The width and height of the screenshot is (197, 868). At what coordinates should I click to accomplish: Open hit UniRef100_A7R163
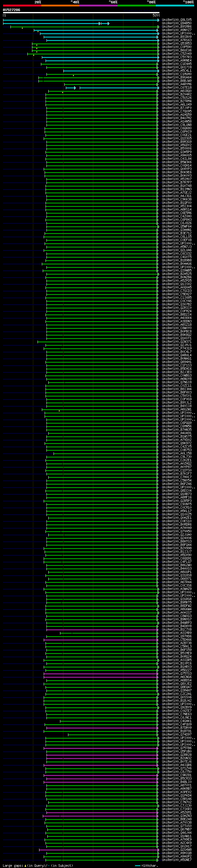click(x=176, y=40)
